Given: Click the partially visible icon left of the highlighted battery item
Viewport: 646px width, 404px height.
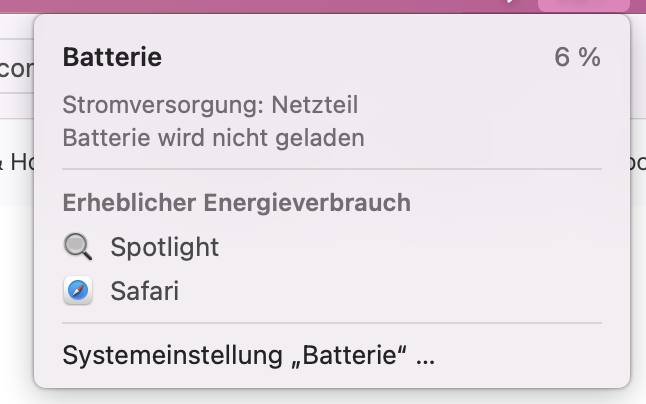Looking at the screenshot, I should 514,4.
